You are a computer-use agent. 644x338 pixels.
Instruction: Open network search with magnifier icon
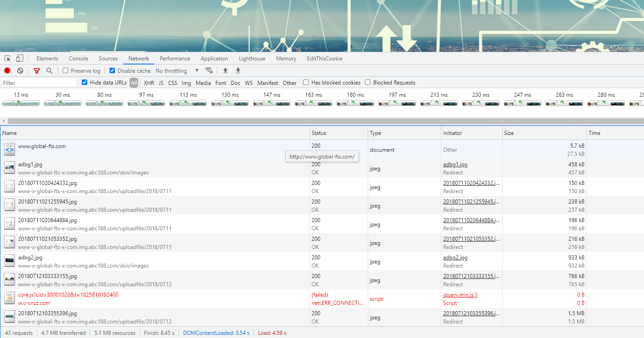(x=49, y=71)
